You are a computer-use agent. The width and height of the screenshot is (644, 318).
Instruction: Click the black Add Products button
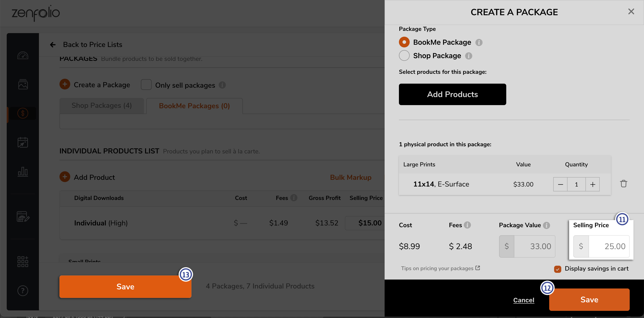[x=453, y=95]
